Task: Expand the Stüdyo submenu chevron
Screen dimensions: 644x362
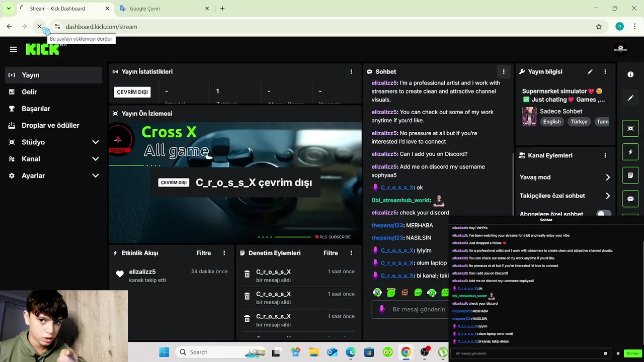Action: click(96, 142)
